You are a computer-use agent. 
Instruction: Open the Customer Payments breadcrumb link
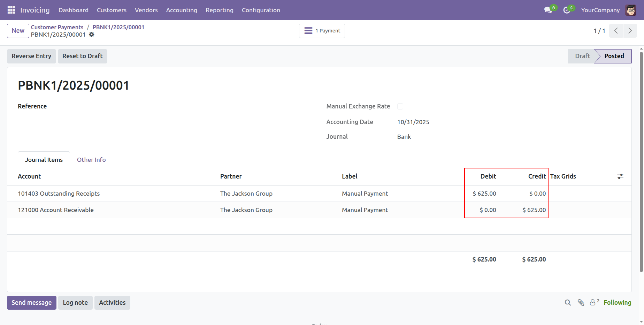[x=57, y=27]
